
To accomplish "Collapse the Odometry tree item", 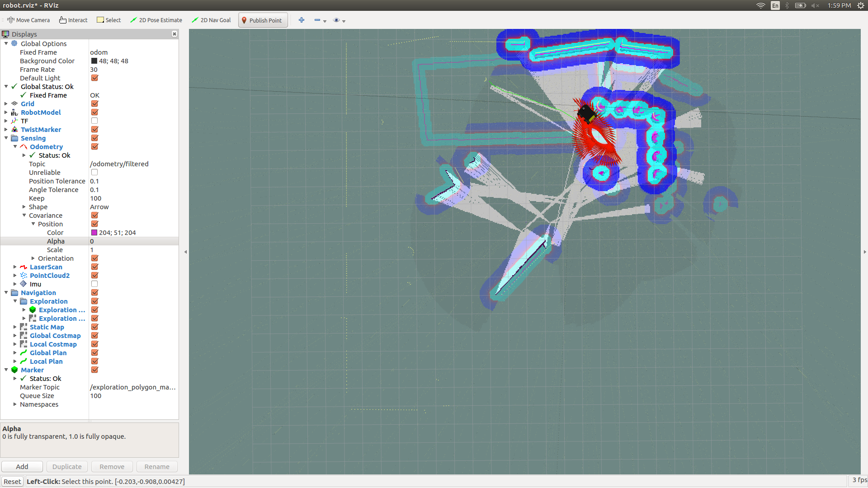I will point(15,147).
